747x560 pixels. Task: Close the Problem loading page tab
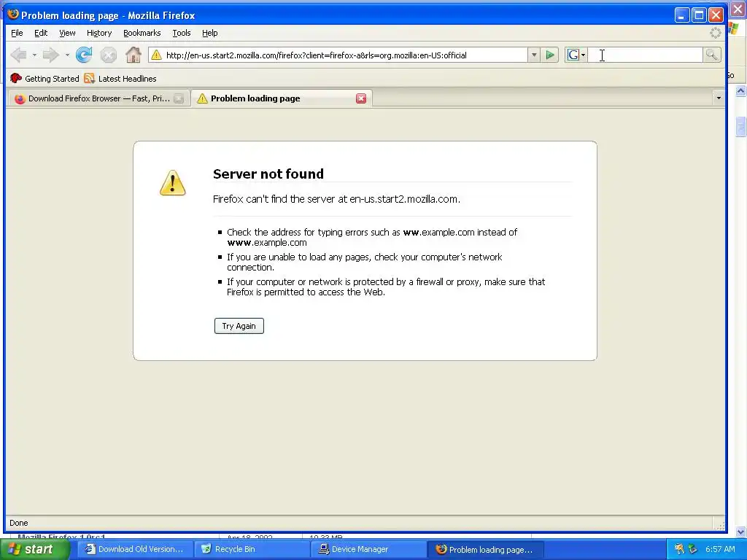(361, 98)
